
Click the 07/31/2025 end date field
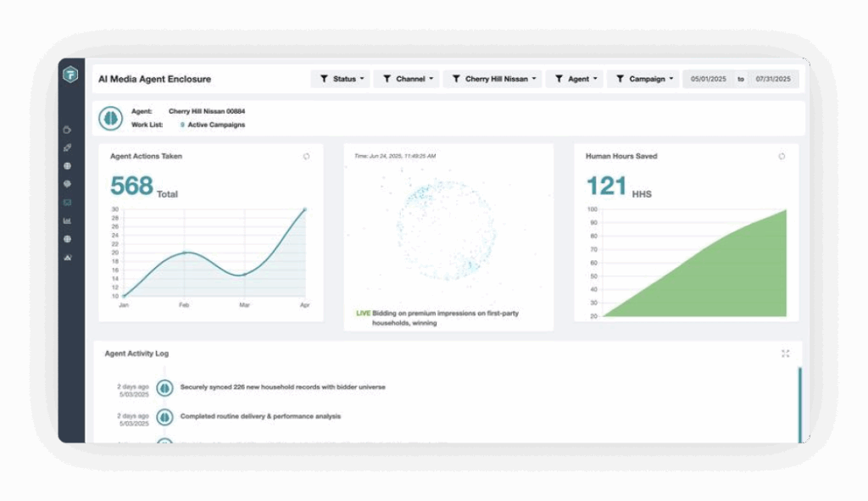click(773, 79)
